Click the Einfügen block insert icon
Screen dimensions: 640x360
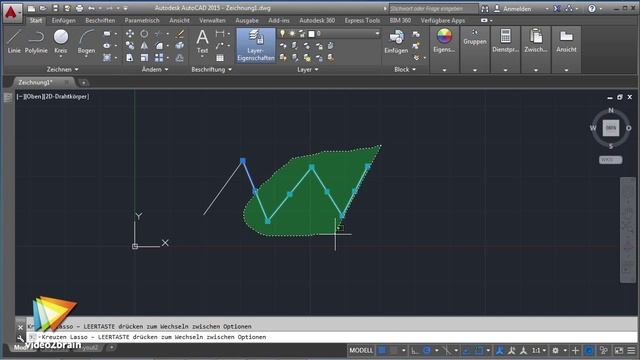point(396,41)
